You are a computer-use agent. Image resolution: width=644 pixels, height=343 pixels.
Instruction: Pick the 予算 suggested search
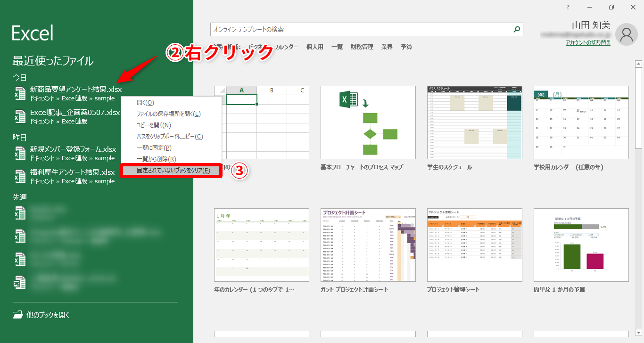406,47
